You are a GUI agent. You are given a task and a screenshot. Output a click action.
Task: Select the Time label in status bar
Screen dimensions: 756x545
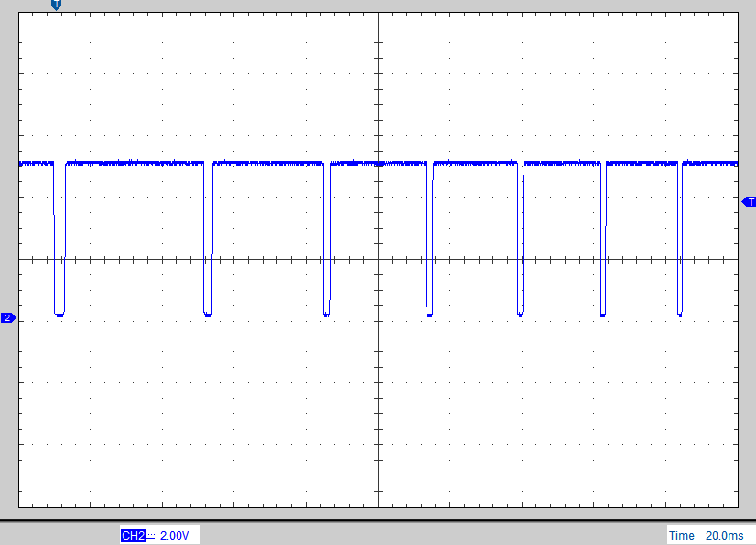[x=682, y=535]
